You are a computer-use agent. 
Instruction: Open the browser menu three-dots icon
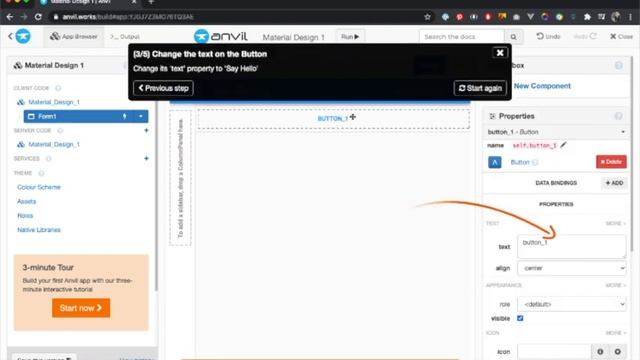pos(631,17)
